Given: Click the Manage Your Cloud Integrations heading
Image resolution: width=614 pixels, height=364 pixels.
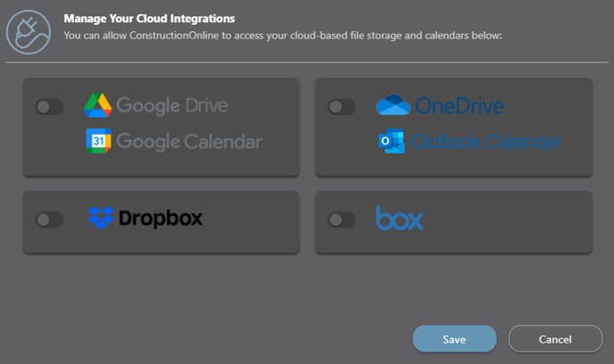Looking at the screenshot, I should (149, 19).
